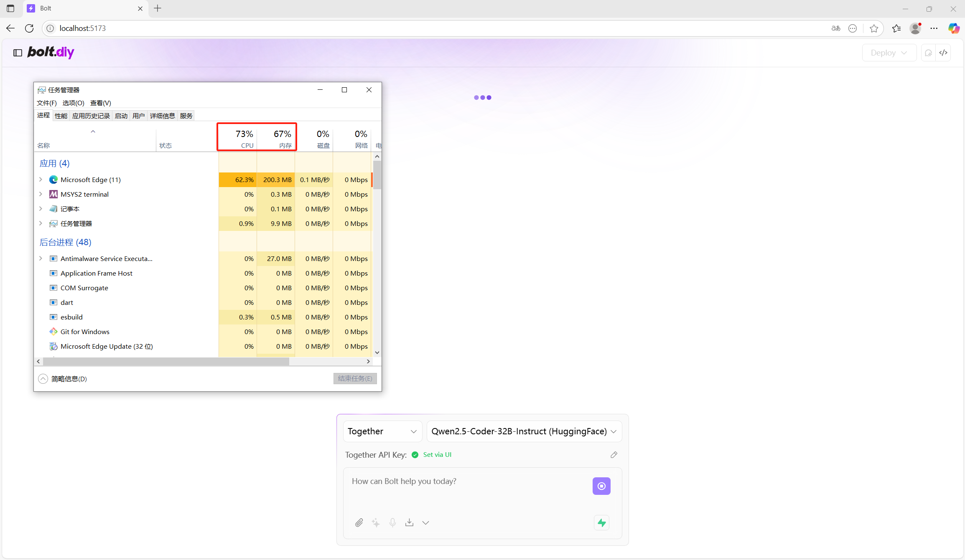Close the Bolt browser tab

point(140,8)
